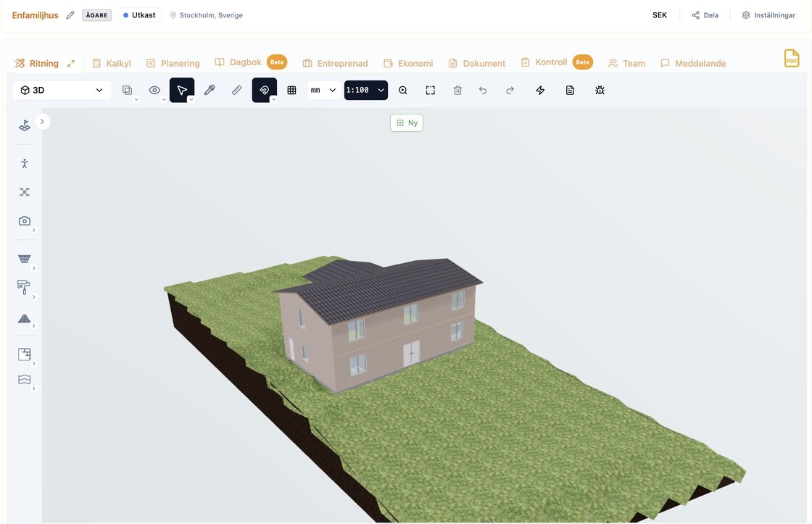Image resolution: width=812 pixels, height=524 pixels.
Task: Toggle the eye visibility icon
Action: point(154,90)
